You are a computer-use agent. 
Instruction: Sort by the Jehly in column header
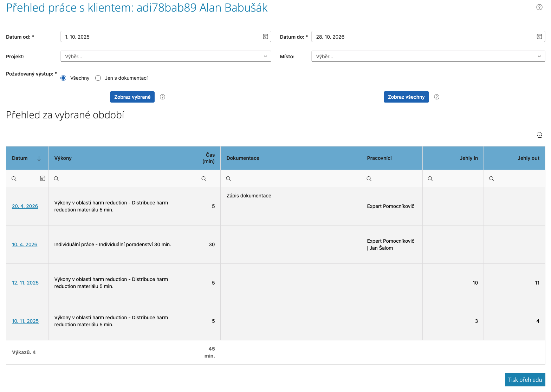(453, 158)
